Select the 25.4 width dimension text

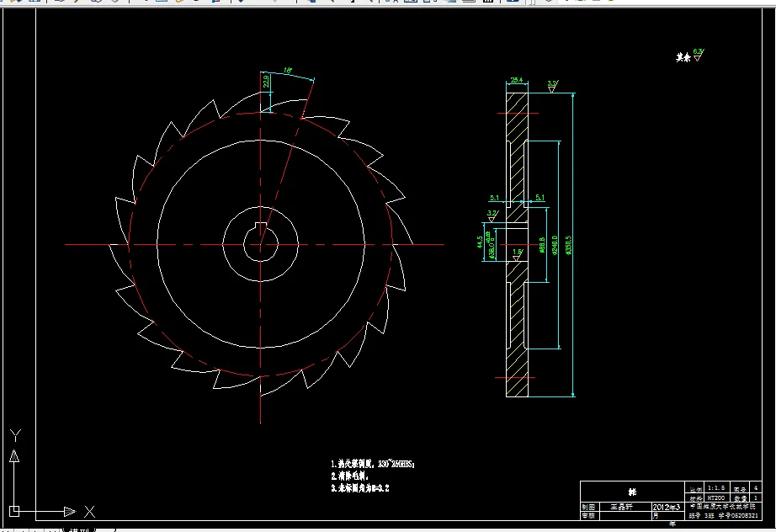pyautogui.click(x=517, y=80)
